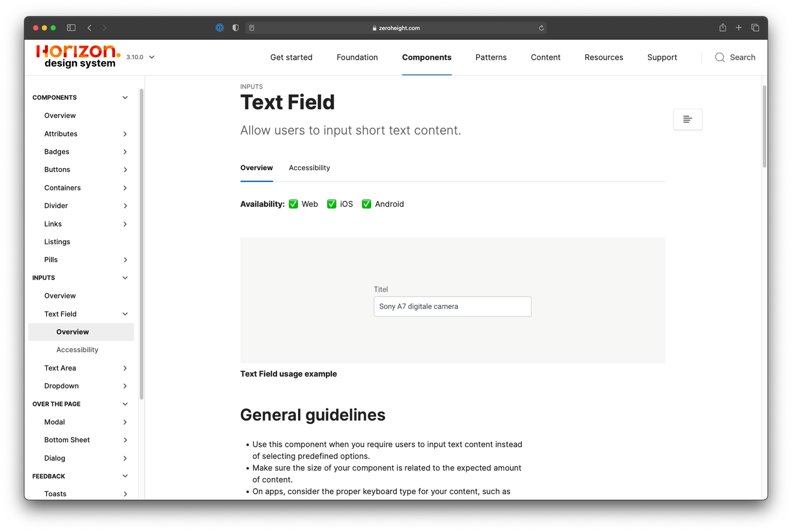Click the green Web availability checkmark

(x=294, y=204)
